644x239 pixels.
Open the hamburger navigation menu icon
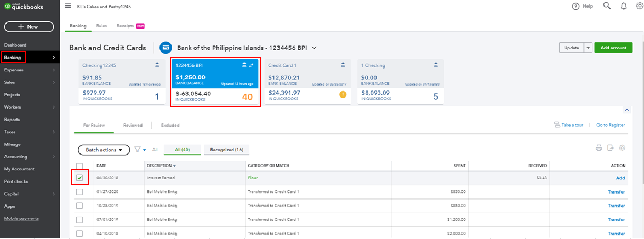click(68, 6)
